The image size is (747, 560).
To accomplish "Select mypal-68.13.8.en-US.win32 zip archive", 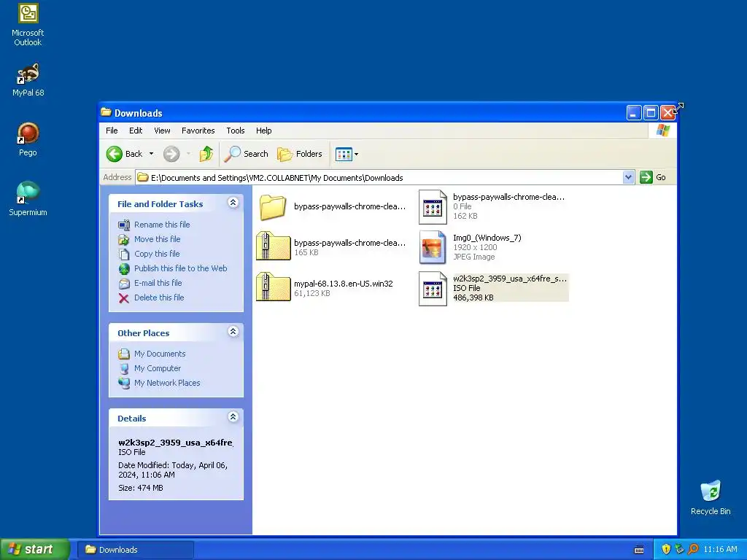I will click(274, 287).
